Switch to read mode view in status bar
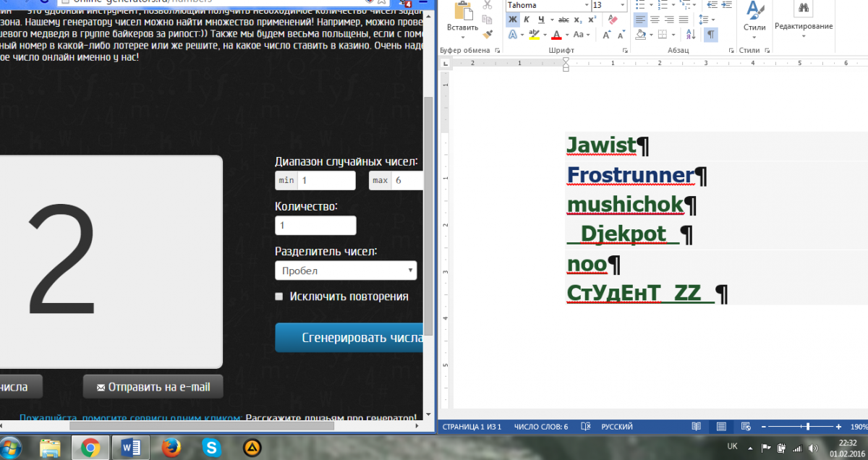The height and width of the screenshot is (460, 868). (x=696, y=427)
